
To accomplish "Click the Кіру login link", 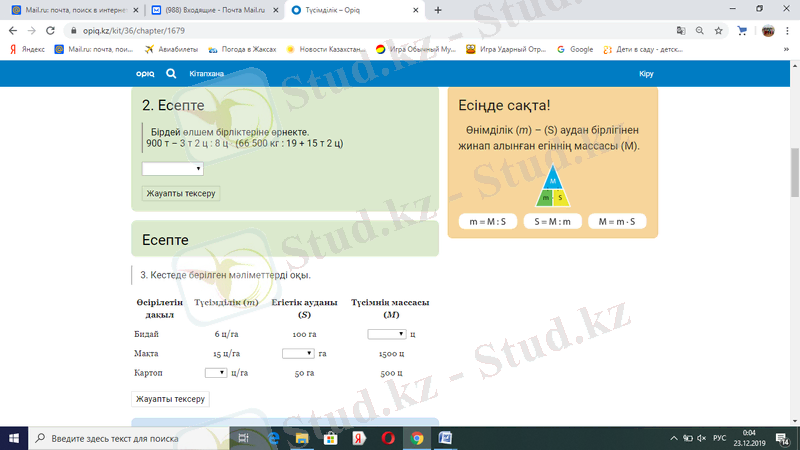I will click(x=645, y=73).
